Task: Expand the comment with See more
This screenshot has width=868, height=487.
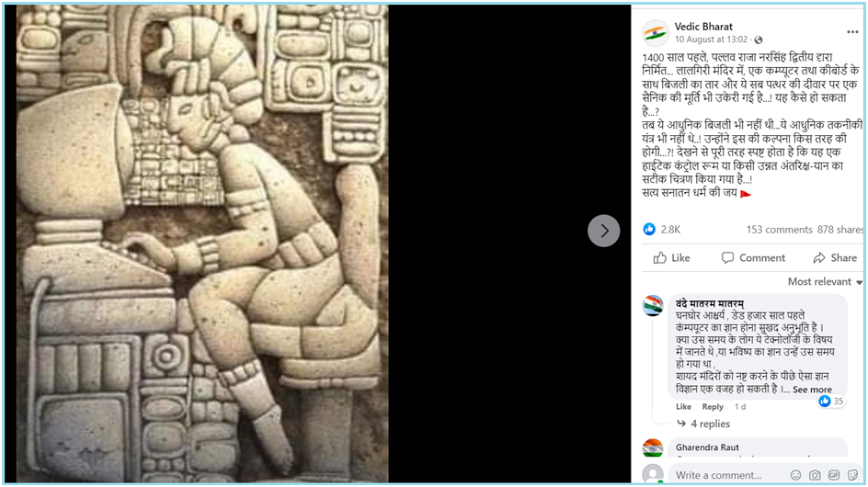Action: tap(812, 390)
